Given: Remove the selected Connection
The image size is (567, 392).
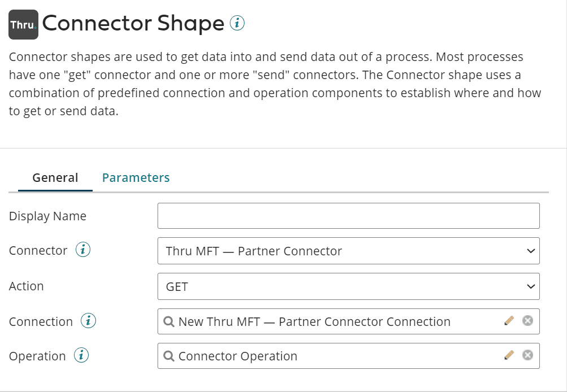Looking at the screenshot, I should tap(527, 321).
